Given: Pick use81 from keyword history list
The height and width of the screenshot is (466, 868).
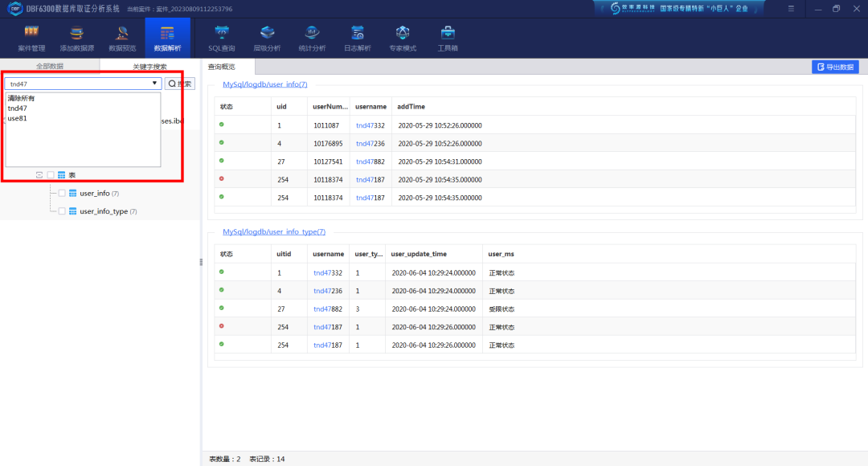Looking at the screenshot, I should click(17, 118).
